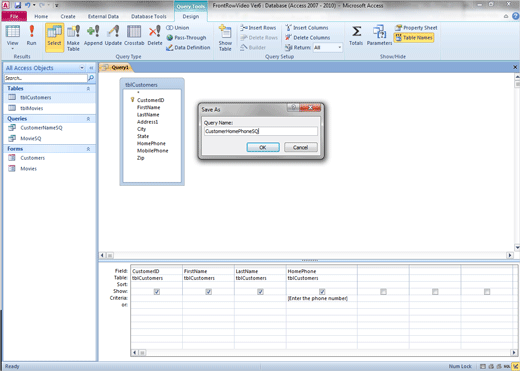Click Delete Columns in Query Setup
520x371 pixels.
[x=307, y=38]
